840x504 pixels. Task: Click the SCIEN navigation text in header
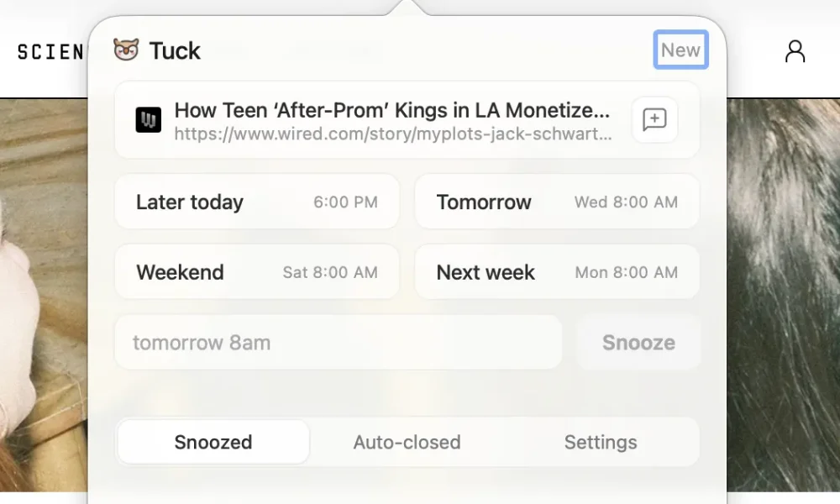50,52
